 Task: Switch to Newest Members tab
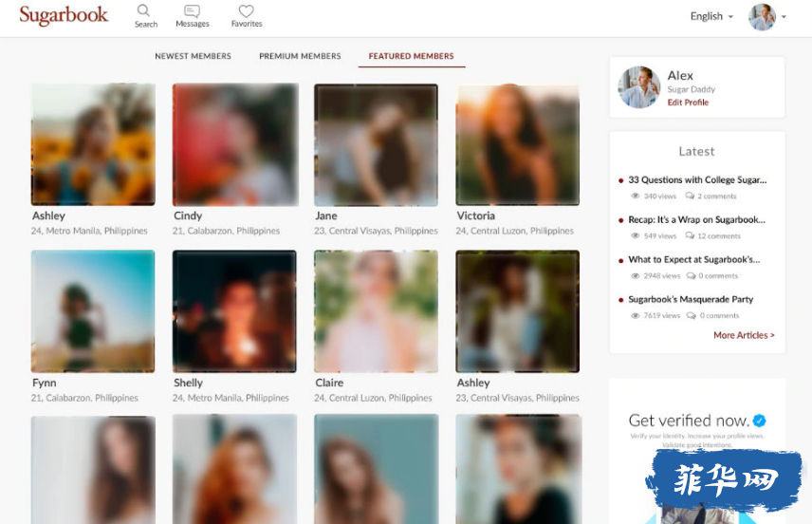pos(193,56)
